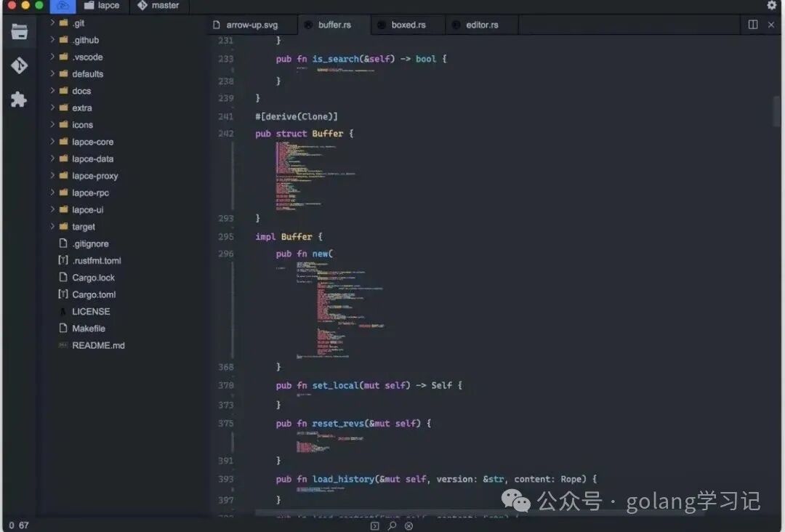Viewport: 785px width, 532px height.
Task: Expand the lapce-data folder chevron
Action: point(52,158)
